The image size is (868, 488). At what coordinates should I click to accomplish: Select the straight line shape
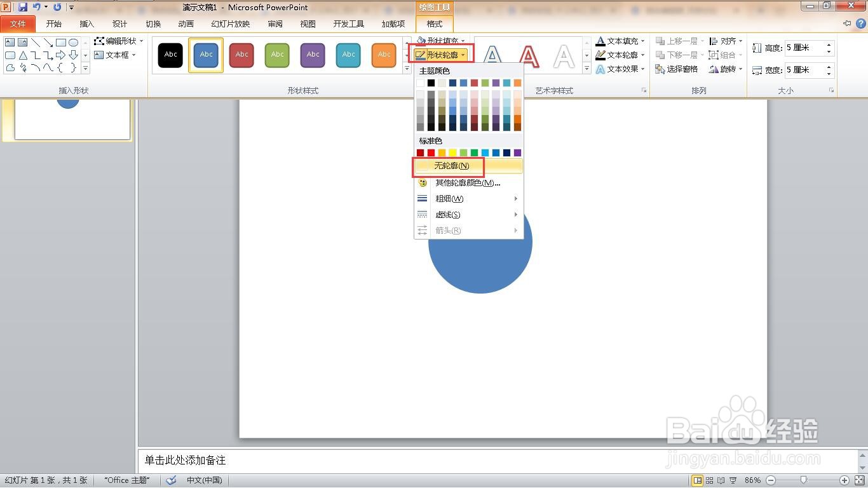[36, 43]
